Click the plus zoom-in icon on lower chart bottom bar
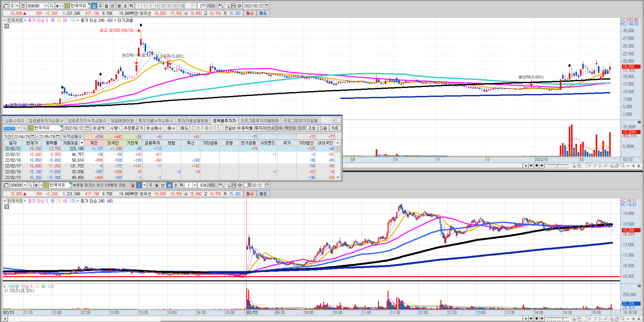Image resolution: width=644 pixels, height=322 pixels. pos(633,319)
